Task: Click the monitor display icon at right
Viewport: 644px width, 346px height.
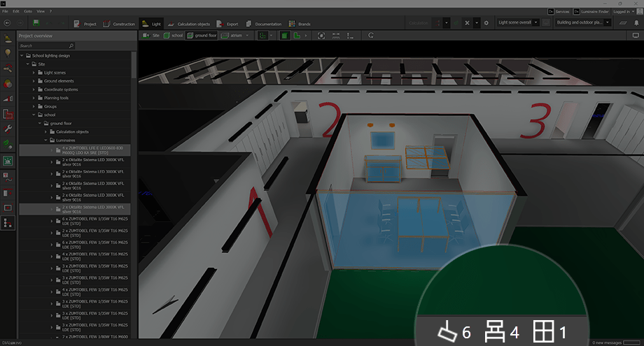Action: click(x=634, y=36)
